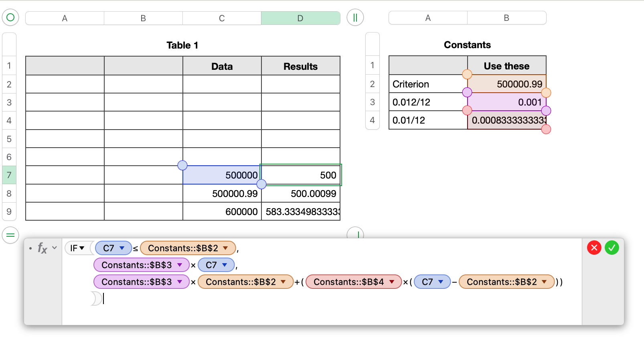Select column A header of Constants table
This screenshot has height=337, width=644.
pyautogui.click(x=428, y=18)
